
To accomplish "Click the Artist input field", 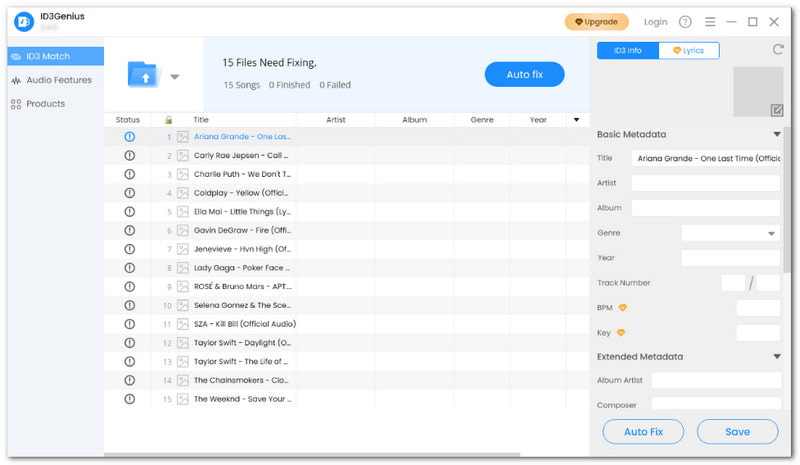I will click(706, 183).
